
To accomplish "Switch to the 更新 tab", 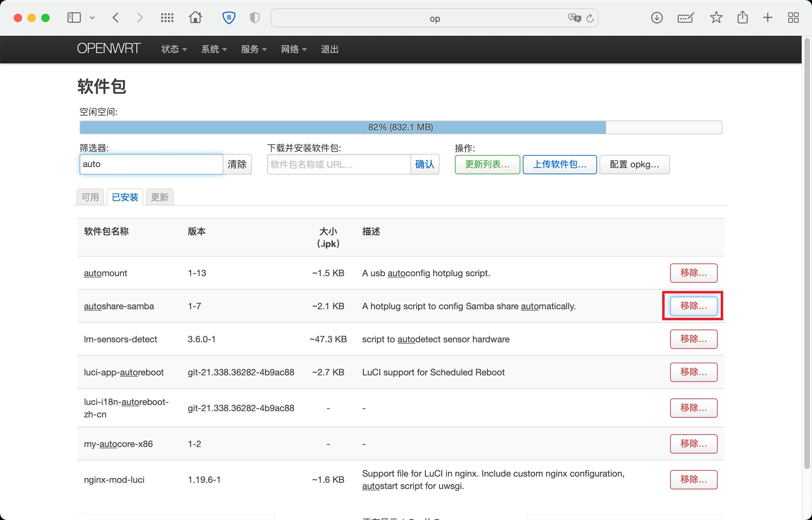I will click(x=159, y=197).
